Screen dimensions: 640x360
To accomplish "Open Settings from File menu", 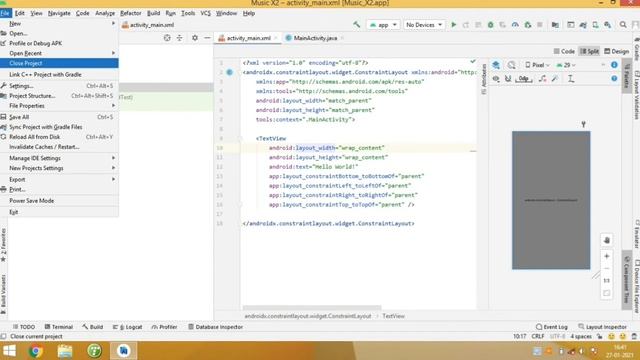I will (x=59, y=86).
